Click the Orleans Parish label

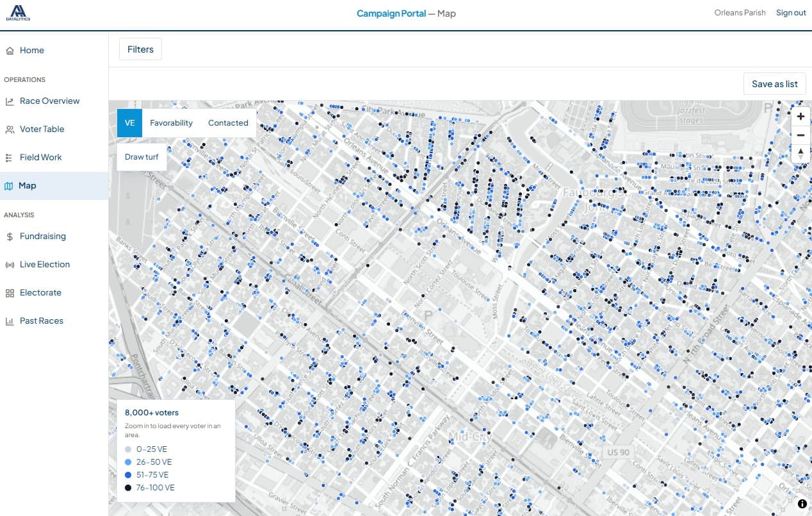[740, 13]
